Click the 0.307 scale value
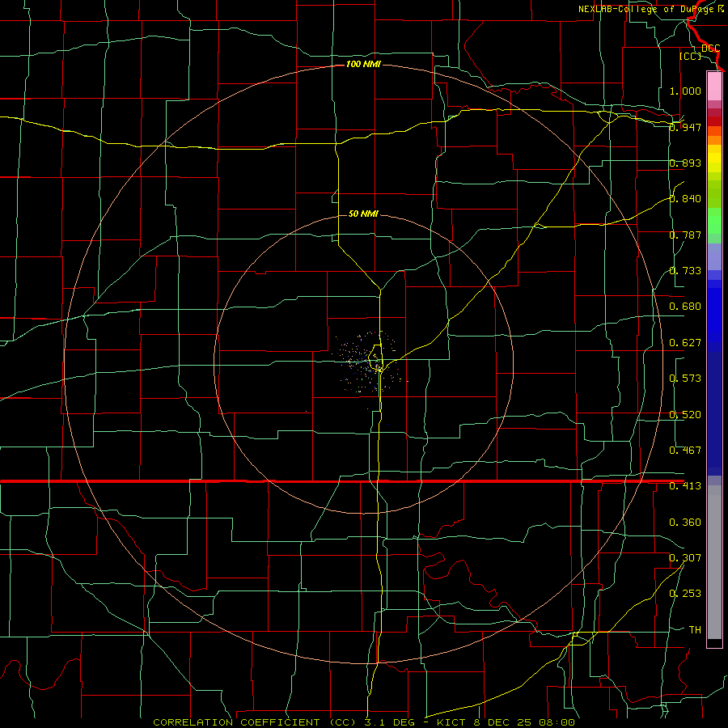This screenshot has height=728, width=728. pos(685,557)
